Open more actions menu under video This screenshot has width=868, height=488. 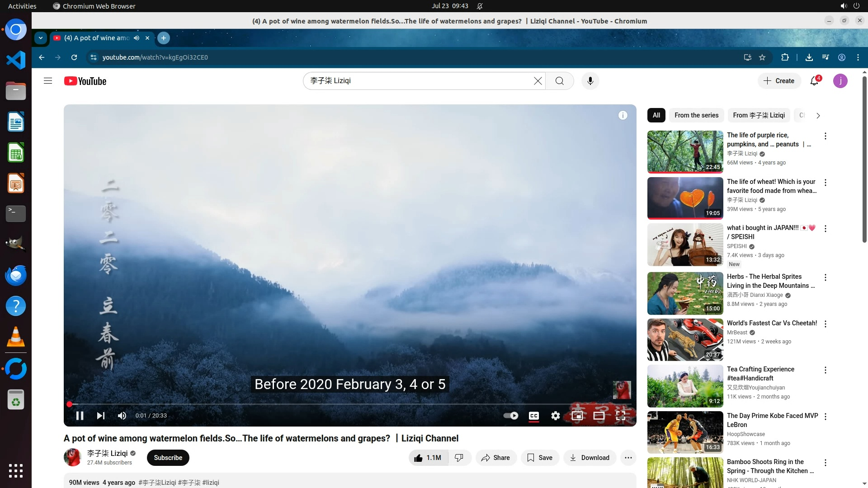628,458
